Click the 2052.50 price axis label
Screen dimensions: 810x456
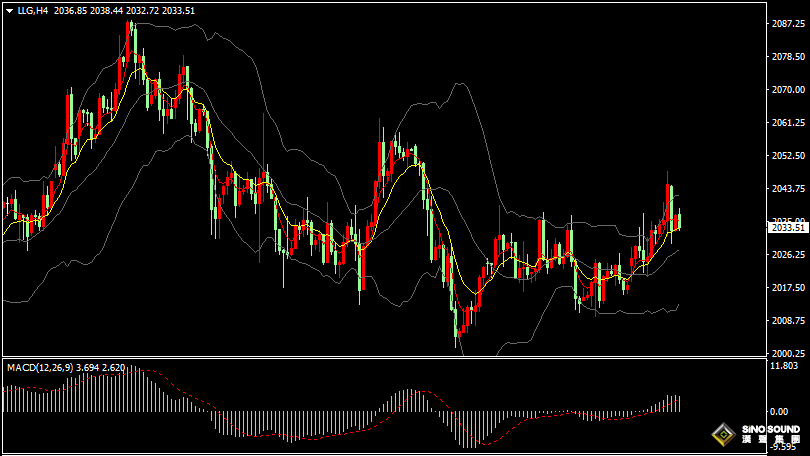click(789, 156)
